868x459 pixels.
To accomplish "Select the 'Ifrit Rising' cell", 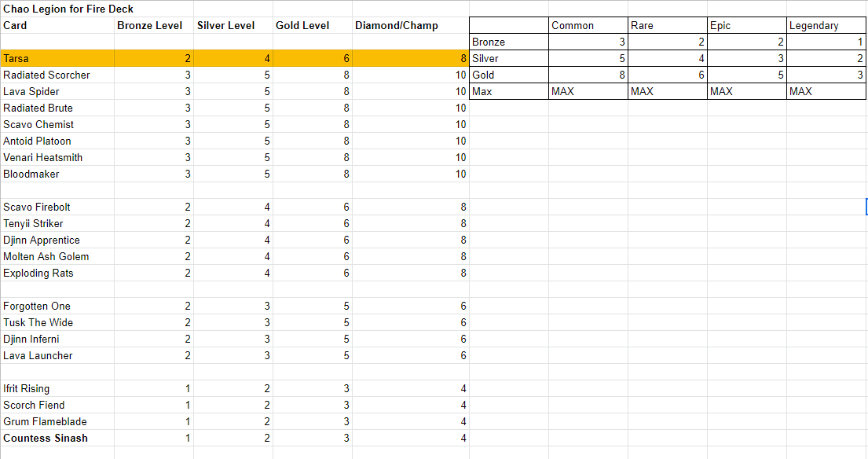I will pyautogui.click(x=57, y=389).
